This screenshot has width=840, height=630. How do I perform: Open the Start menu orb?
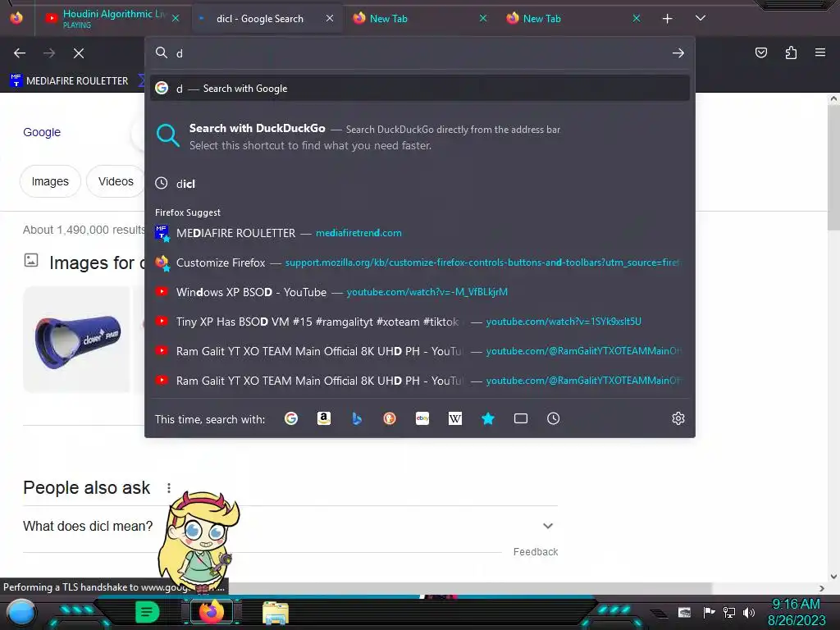pyautogui.click(x=21, y=612)
